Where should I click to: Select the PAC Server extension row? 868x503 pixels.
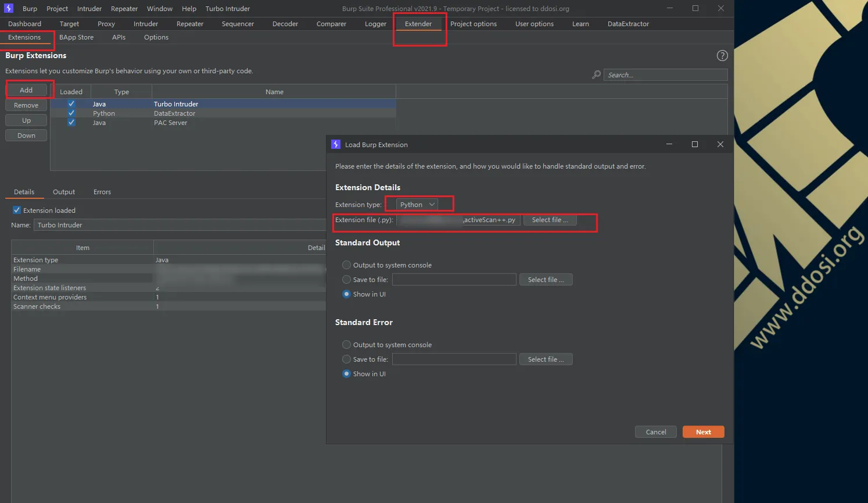point(223,123)
